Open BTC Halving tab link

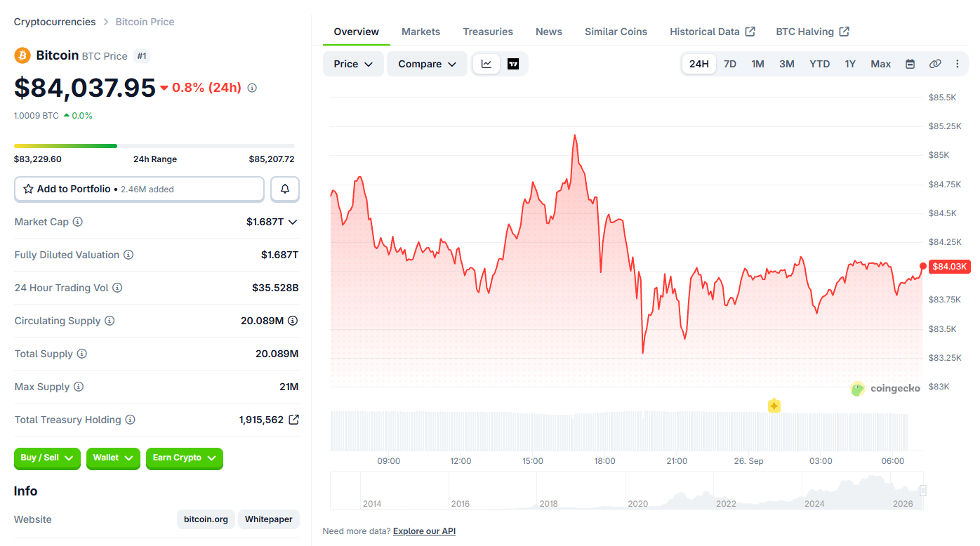coord(813,32)
